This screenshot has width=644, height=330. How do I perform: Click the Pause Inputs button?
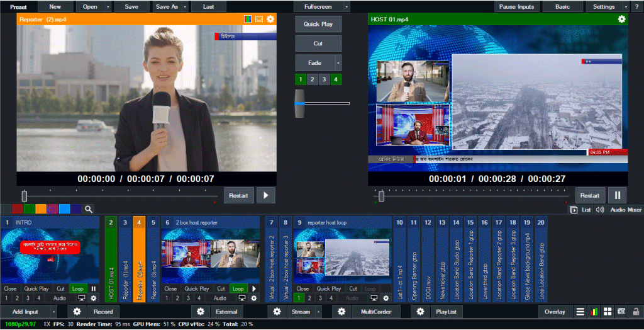point(516,7)
